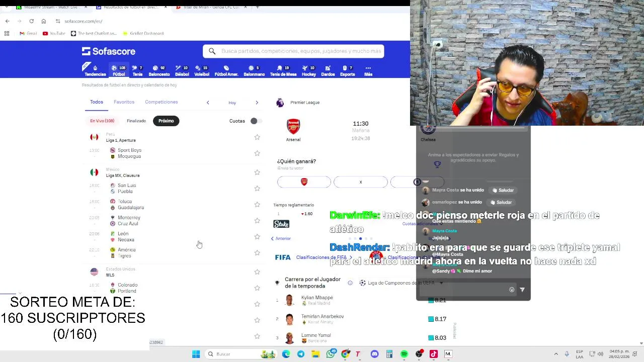Open the Stake odds provider logo

[281, 224]
